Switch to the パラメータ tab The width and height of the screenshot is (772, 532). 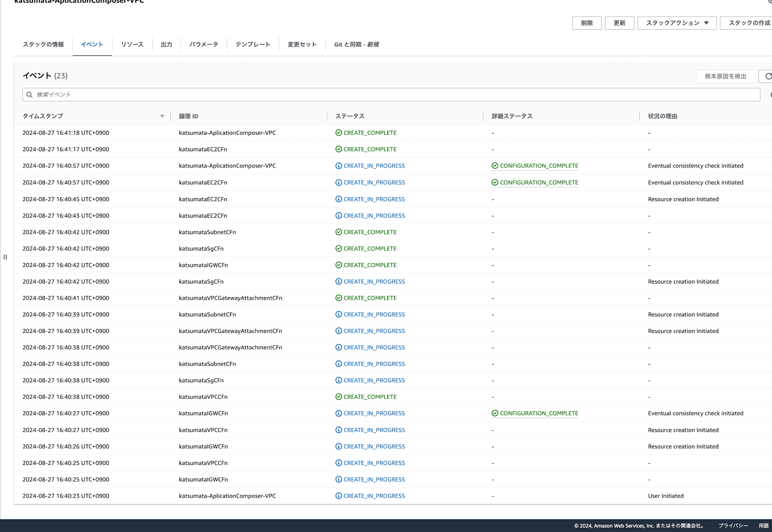[x=204, y=44]
